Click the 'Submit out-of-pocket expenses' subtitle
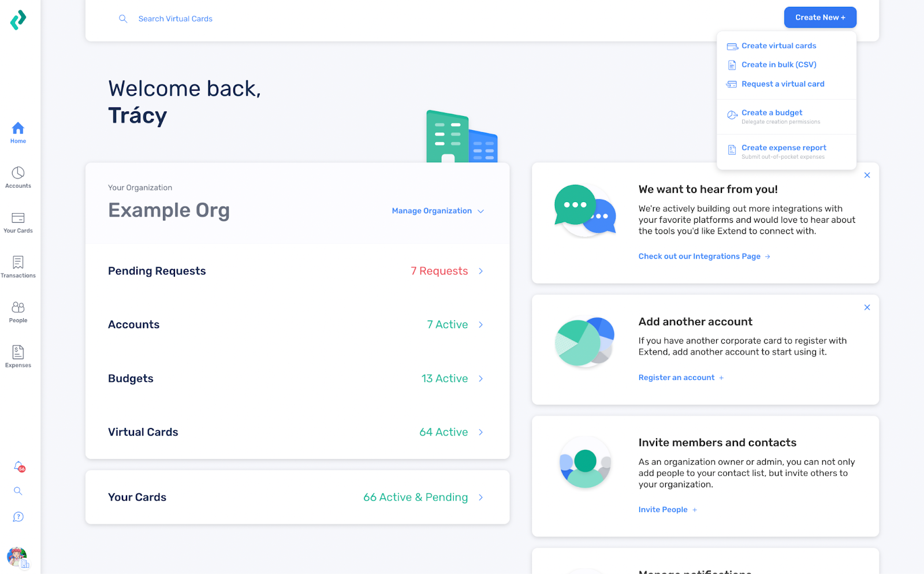The width and height of the screenshot is (924, 574). pos(783,157)
